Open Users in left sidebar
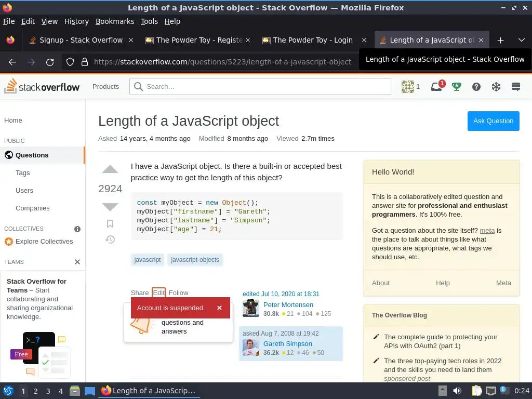This screenshot has width=532, height=399. pos(24,190)
